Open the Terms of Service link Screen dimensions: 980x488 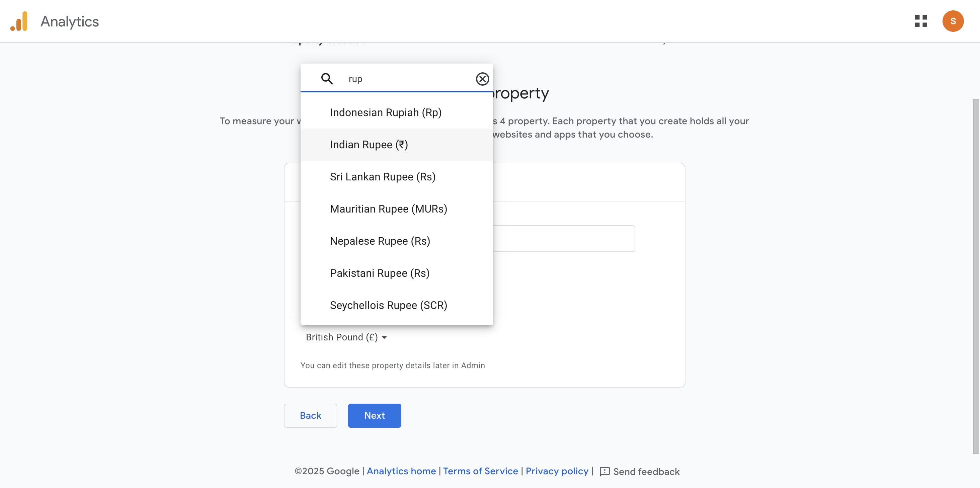pyautogui.click(x=480, y=471)
